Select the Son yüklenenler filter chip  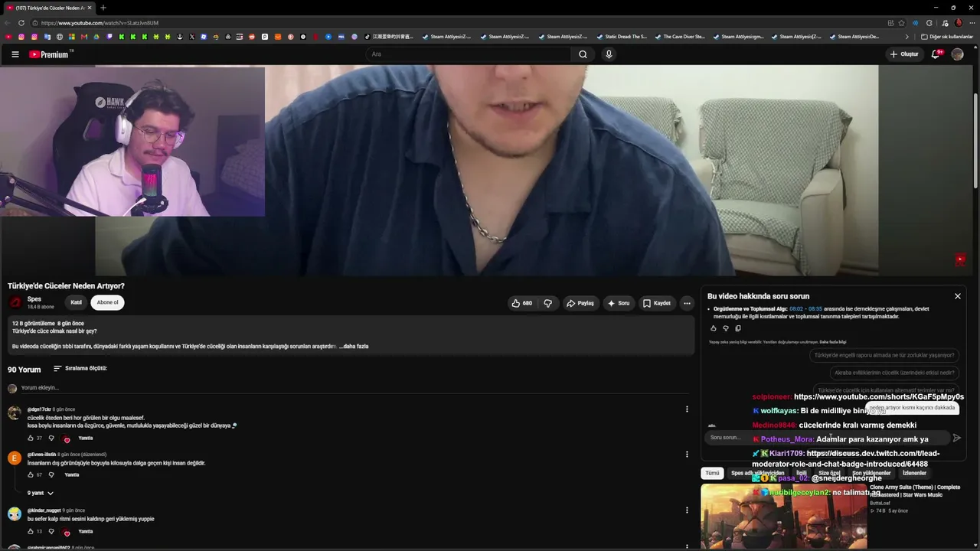pyautogui.click(x=871, y=474)
